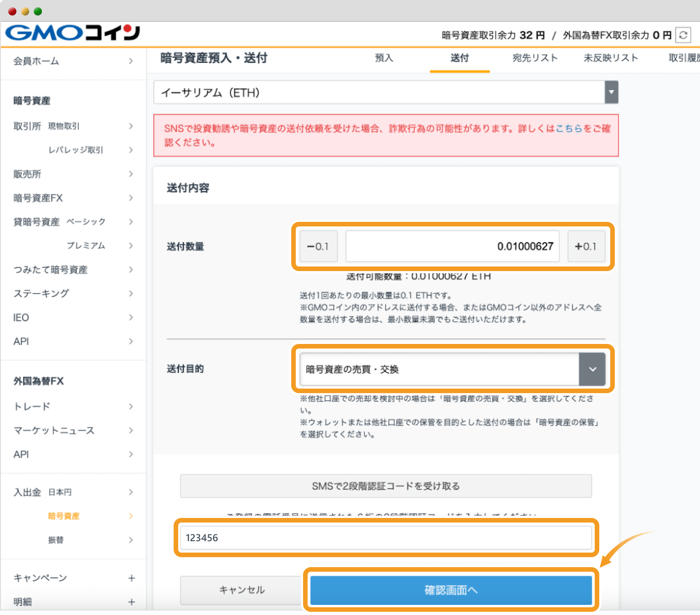Increase amount with +0.1 button
The image size is (700, 615).
[586, 246]
